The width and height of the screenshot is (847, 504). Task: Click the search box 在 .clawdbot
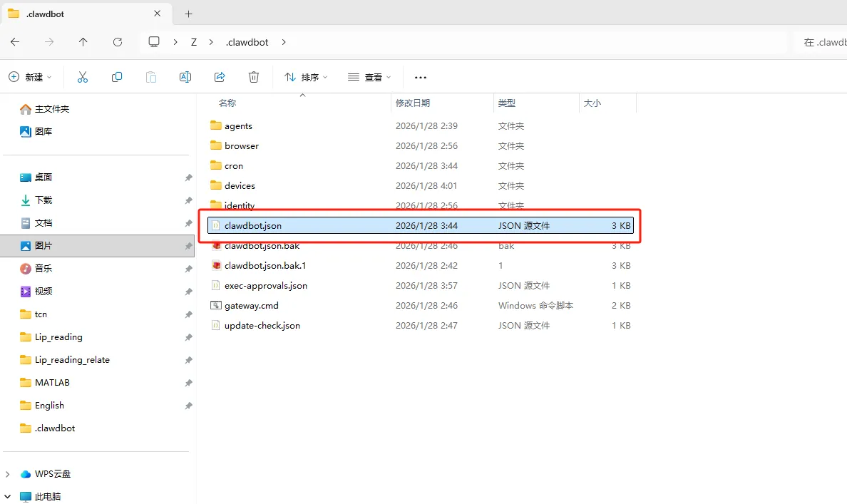[x=821, y=42]
